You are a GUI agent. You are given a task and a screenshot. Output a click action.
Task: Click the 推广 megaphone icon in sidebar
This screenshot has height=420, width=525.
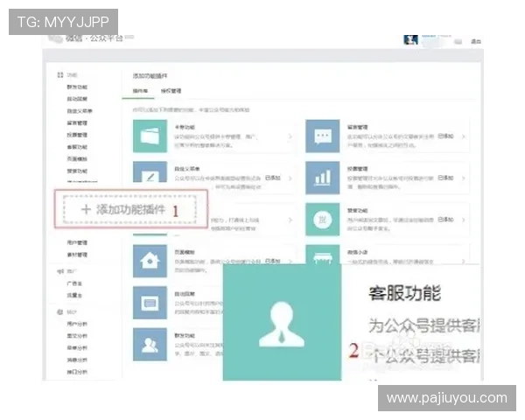pyautogui.click(x=60, y=271)
